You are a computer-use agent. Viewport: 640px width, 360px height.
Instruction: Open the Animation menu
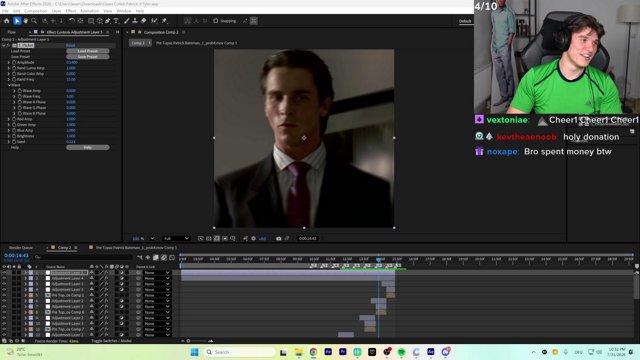coord(89,11)
